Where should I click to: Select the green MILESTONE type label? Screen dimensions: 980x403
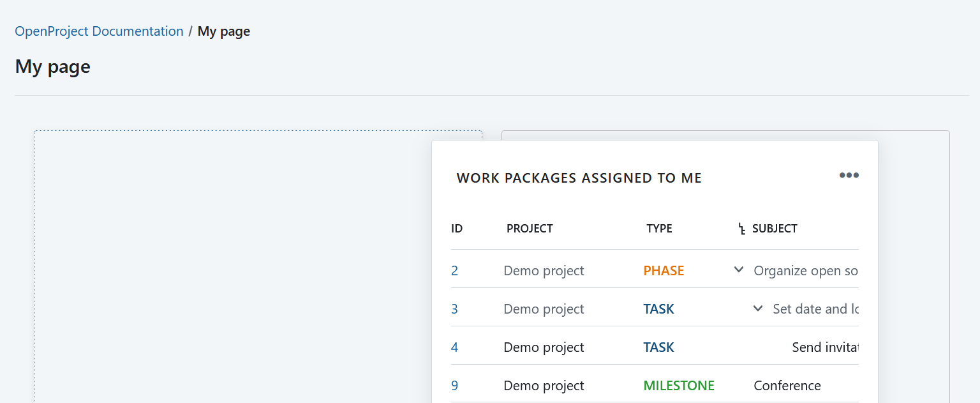(678, 385)
